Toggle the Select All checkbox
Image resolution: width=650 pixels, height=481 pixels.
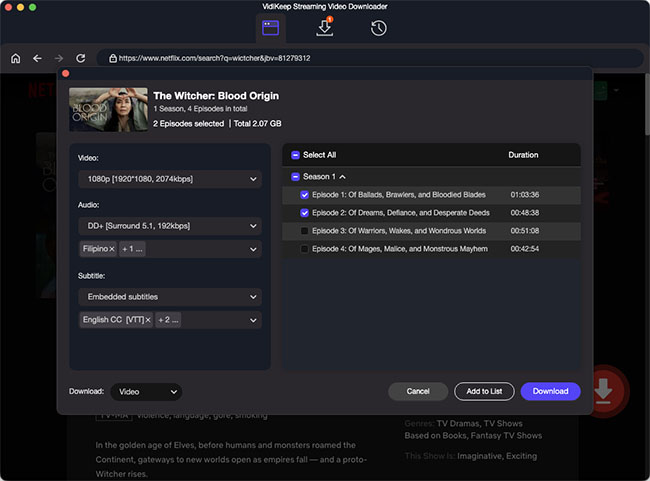click(295, 155)
